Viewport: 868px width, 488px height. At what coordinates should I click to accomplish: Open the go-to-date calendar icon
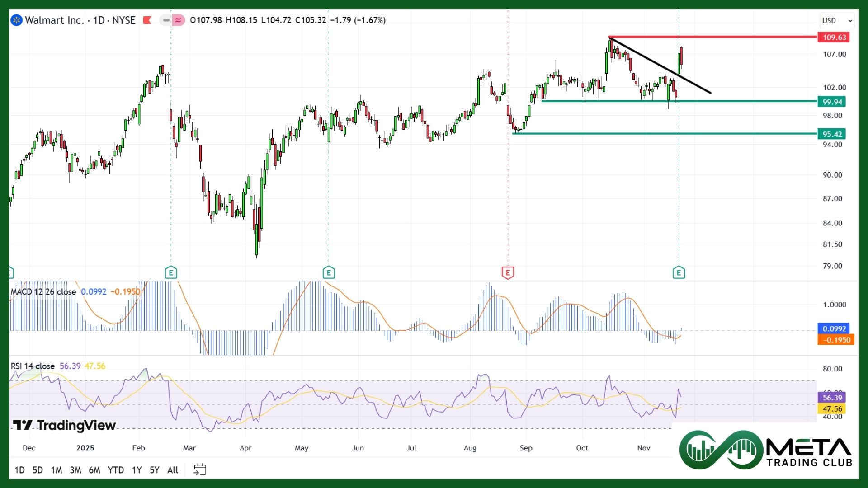click(199, 469)
